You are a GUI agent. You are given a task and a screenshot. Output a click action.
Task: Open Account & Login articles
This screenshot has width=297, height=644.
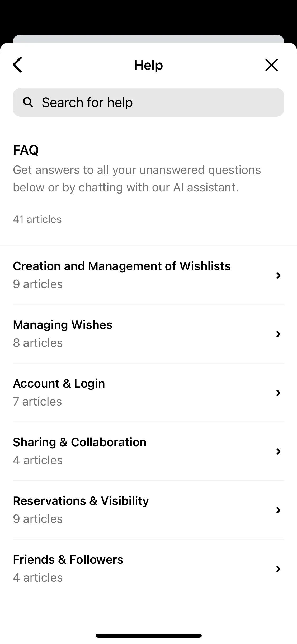coord(148,393)
